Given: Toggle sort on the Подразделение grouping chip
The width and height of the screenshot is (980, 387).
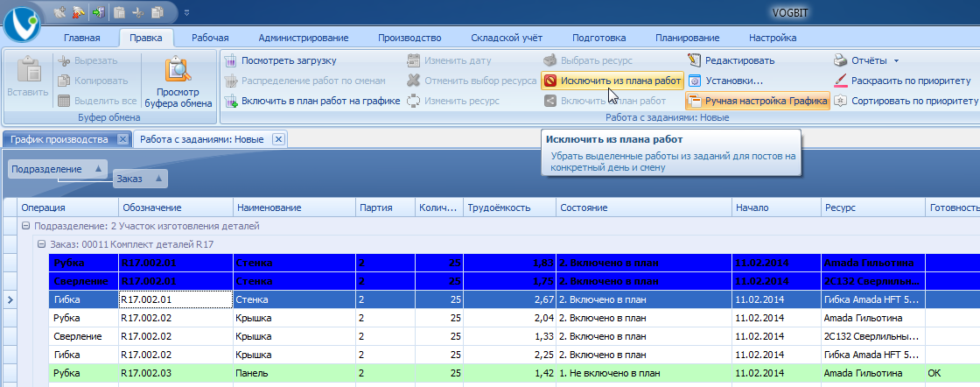Looking at the screenshot, I should [58, 170].
